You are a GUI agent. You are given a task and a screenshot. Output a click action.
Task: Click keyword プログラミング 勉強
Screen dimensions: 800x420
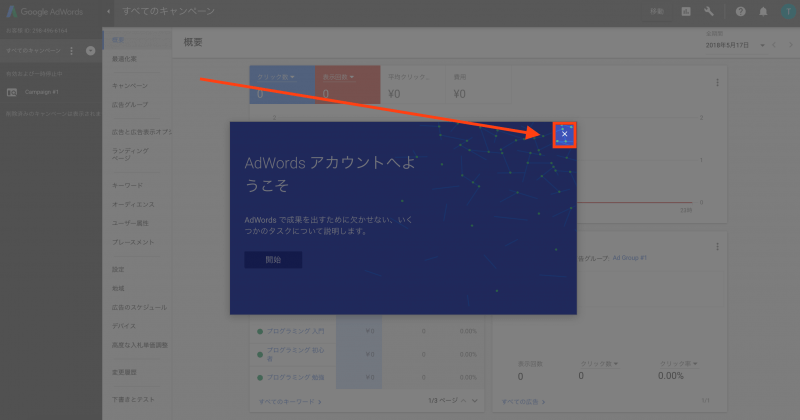click(295, 378)
